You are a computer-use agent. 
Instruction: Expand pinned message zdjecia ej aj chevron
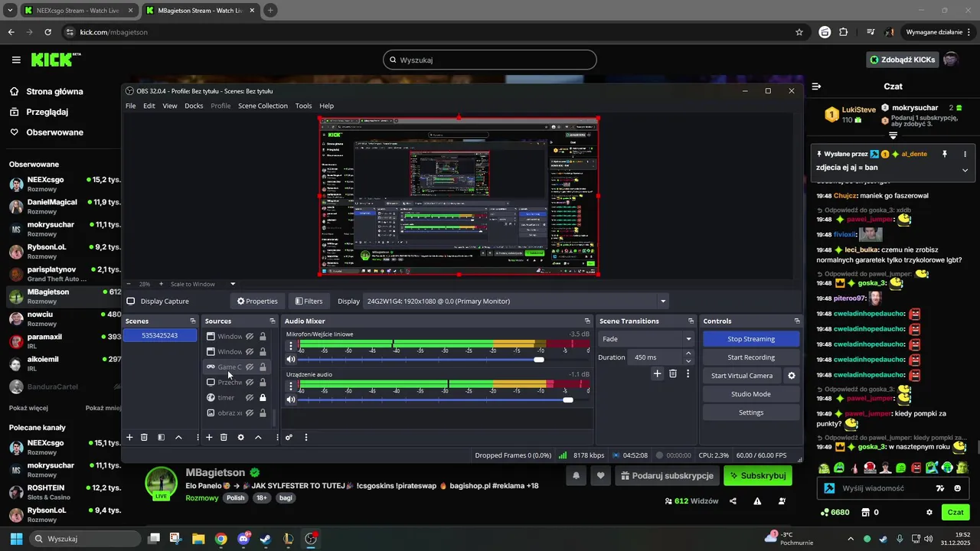965,170
